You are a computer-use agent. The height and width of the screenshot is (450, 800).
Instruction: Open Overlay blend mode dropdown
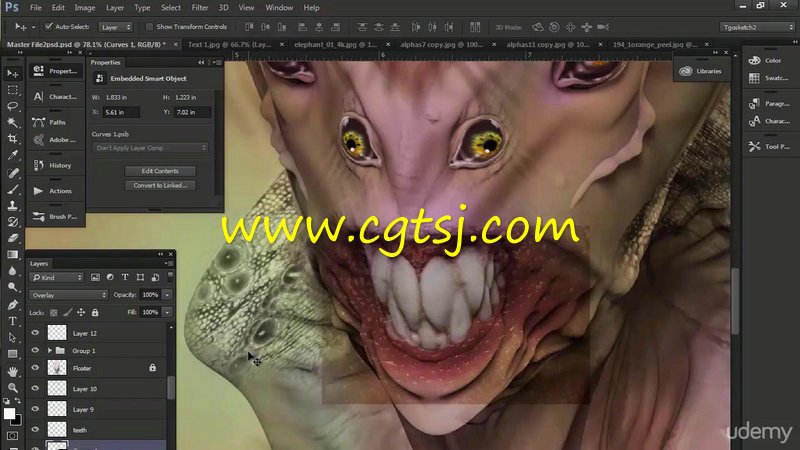68,295
